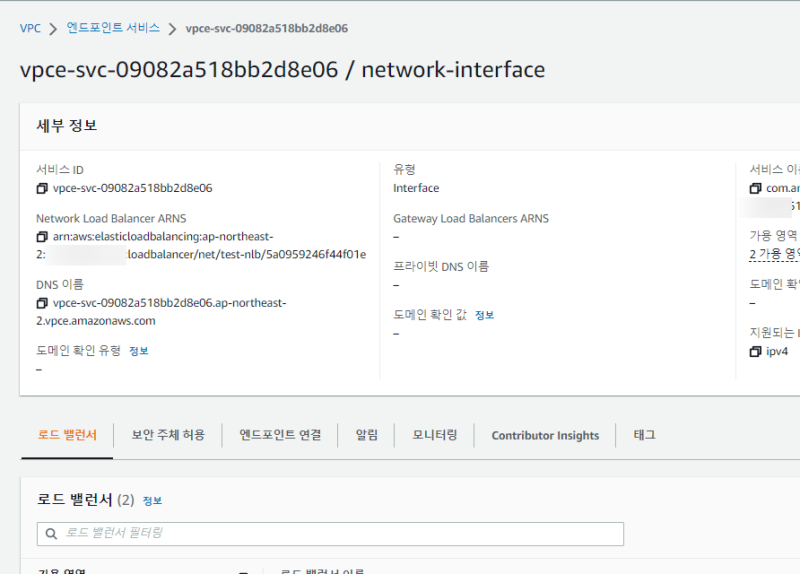The width and height of the screenshot is (800, 574).
Task: Copy the Network Load Balancer ARN
Action: point(42,237)
